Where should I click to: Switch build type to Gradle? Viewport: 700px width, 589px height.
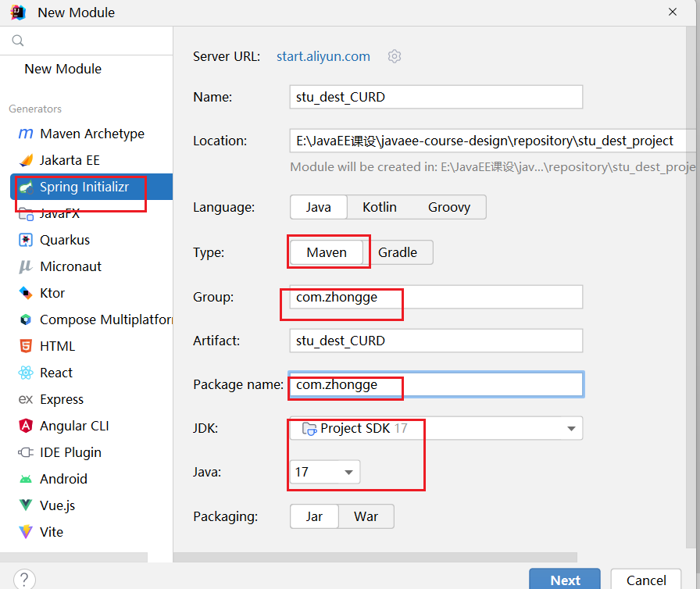(398, 252)
